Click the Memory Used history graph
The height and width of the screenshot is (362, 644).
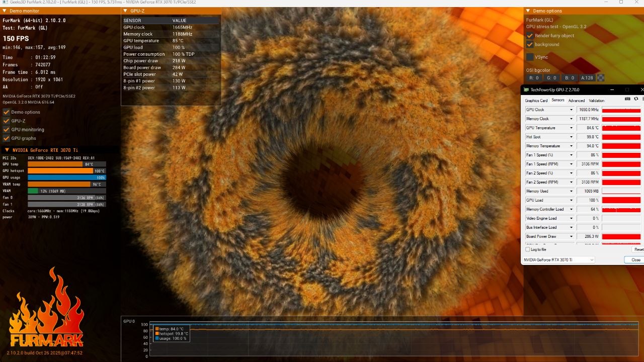coord(621,191)
